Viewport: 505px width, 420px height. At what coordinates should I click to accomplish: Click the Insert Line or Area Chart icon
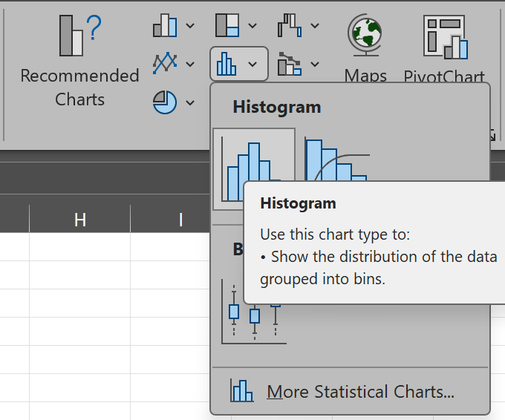(165, 63)
